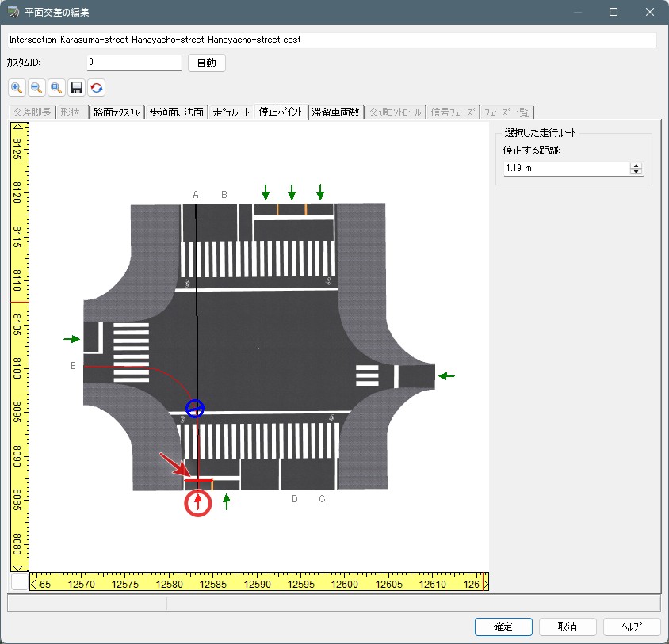
Task: Click the zoom out magnifier icon
Action: tap(36, 88)
